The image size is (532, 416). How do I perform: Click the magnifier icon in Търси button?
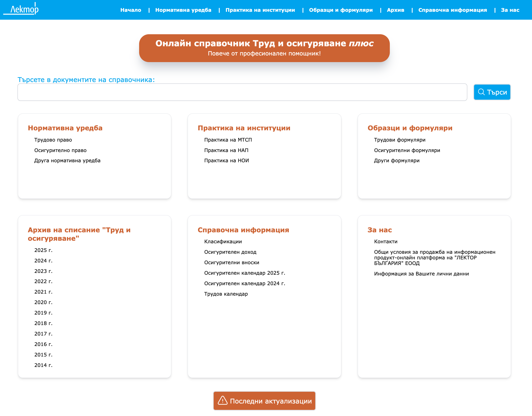[481, 92]
